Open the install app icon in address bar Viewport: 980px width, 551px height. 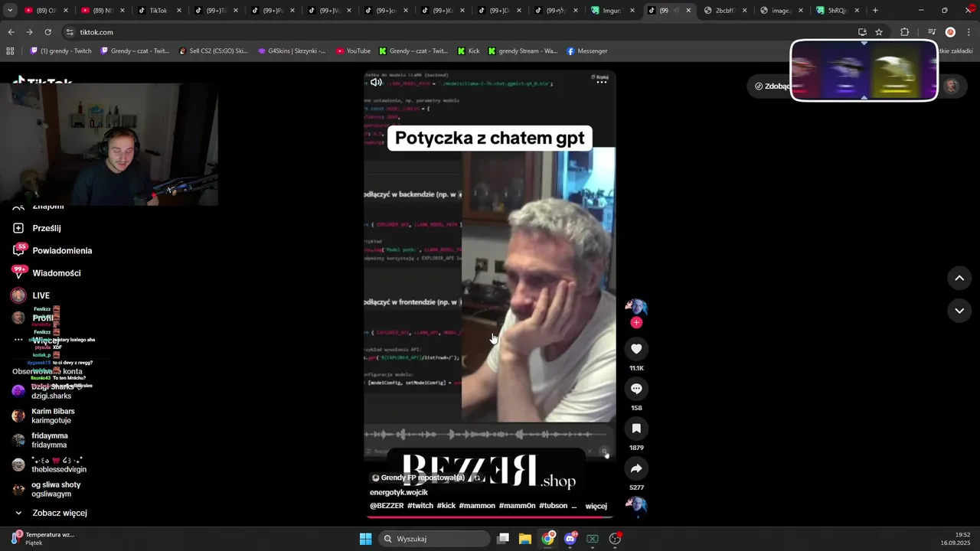[x=862, y=32]
